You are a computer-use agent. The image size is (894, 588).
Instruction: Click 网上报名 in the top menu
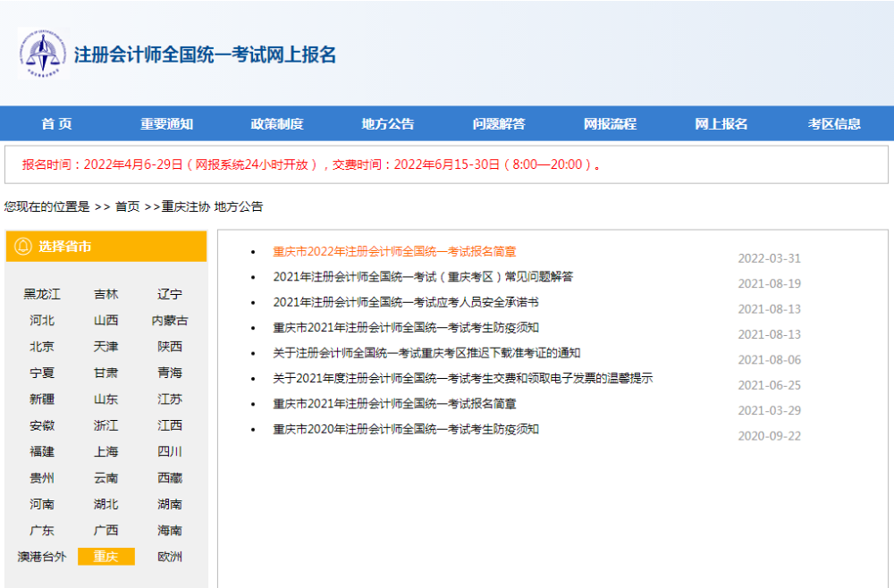721,124
